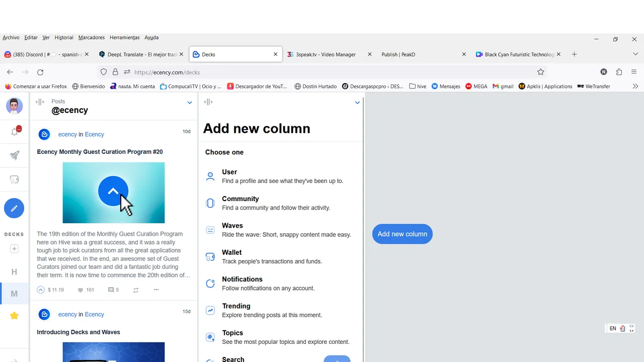Click the blue Add new column button

coord(402,234)
